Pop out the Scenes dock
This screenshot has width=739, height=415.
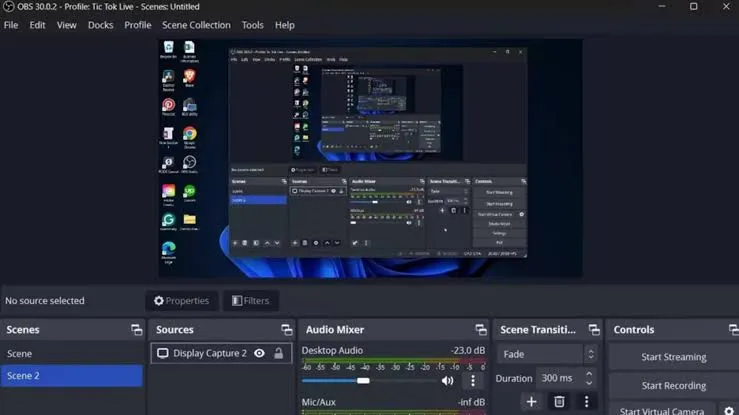pyautogui.click(x=136, y=330)
